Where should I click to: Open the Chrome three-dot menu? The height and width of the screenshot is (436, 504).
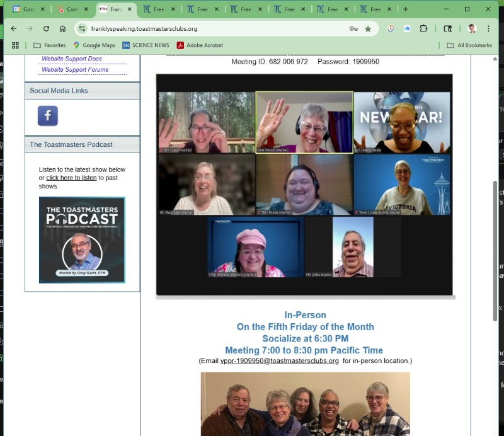click(x=489, y=28)
